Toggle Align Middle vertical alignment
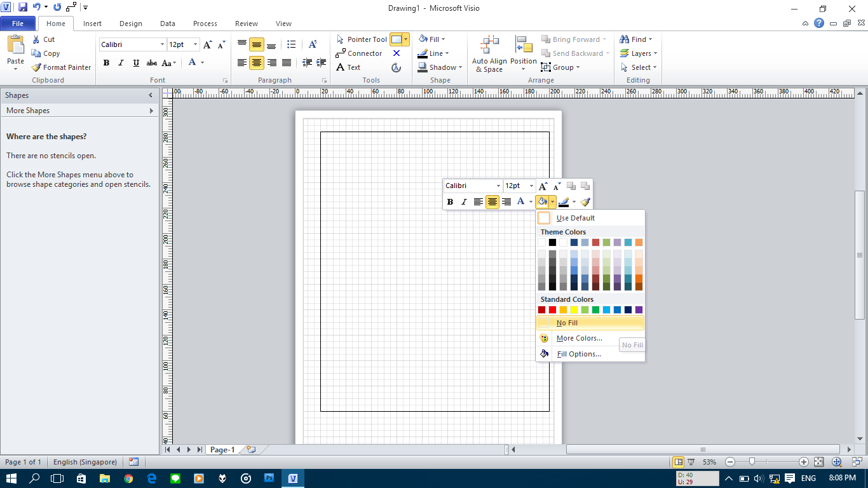Screen dimensions: 868x488 (257, 44)
